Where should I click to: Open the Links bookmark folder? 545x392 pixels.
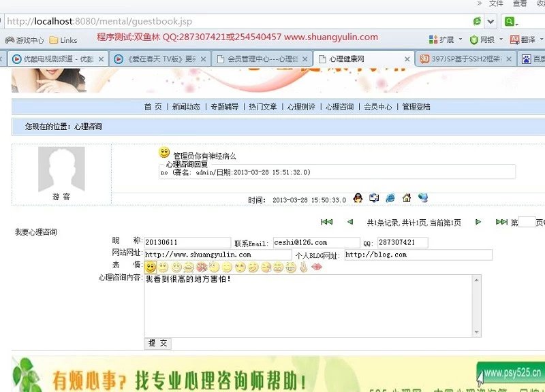coord(63,40)
